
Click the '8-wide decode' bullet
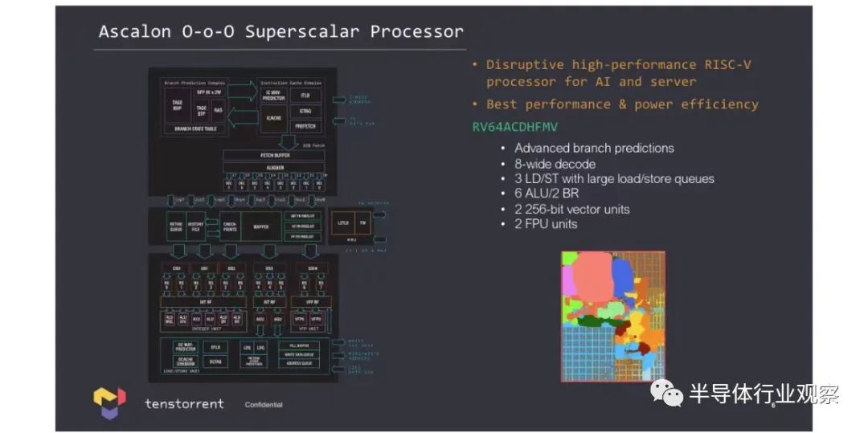pyautogui.click(x=555, y=164)
